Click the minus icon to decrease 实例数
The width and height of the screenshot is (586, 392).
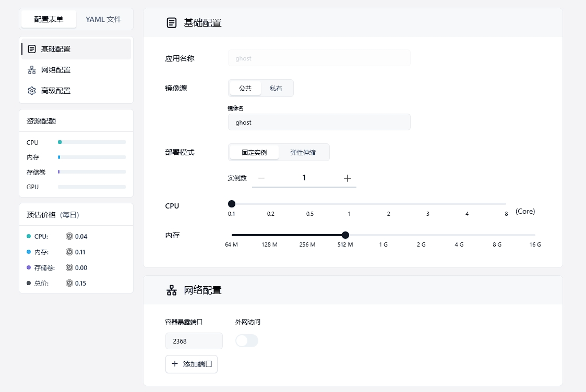click(x=261, y=178)
